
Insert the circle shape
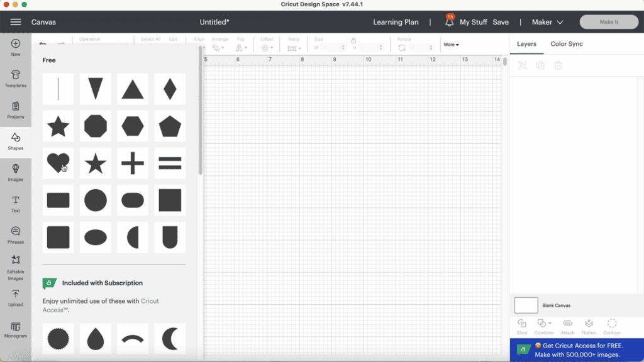pyautogui.click(x=96, y=200)
